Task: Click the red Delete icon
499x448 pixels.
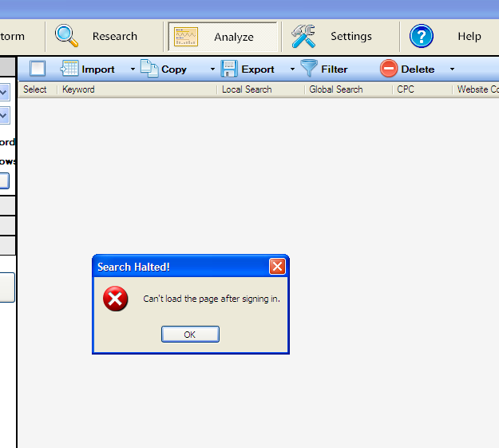Action: [389, 69]
